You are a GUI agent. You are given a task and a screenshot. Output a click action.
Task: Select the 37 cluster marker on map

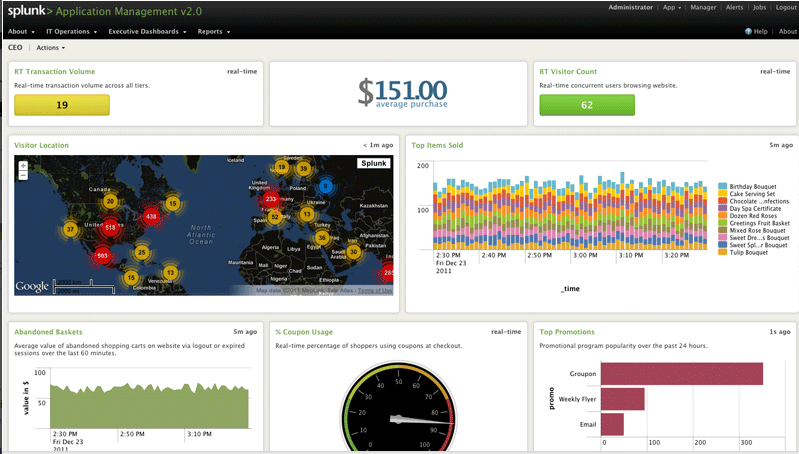click(x=70, y=229)
